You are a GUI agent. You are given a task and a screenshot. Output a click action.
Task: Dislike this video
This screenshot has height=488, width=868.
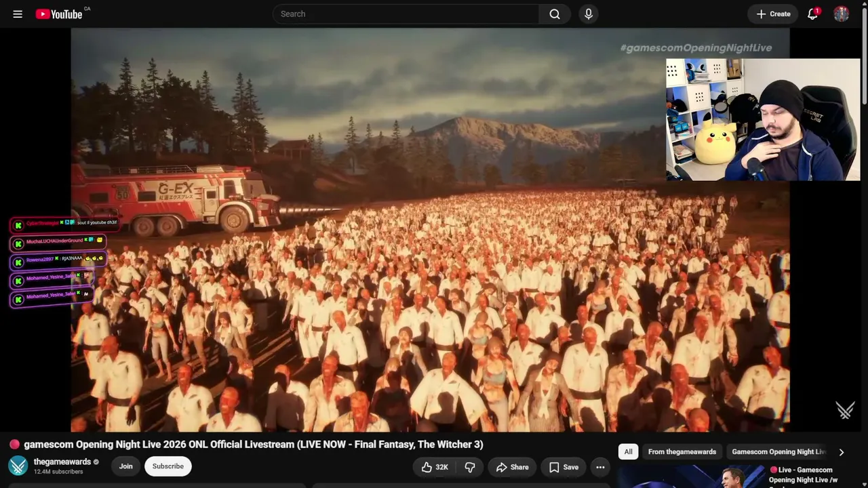470,467
